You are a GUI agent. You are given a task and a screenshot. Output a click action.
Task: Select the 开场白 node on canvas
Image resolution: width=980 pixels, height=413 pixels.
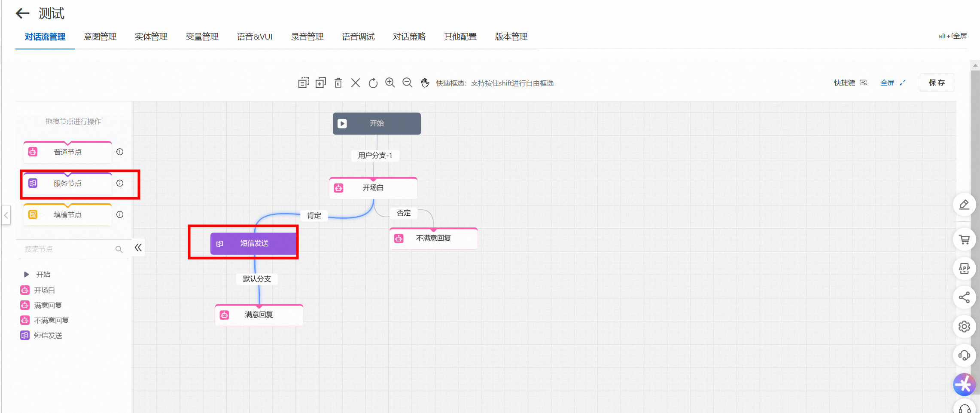pyautogui.click(x=373, y=188)
